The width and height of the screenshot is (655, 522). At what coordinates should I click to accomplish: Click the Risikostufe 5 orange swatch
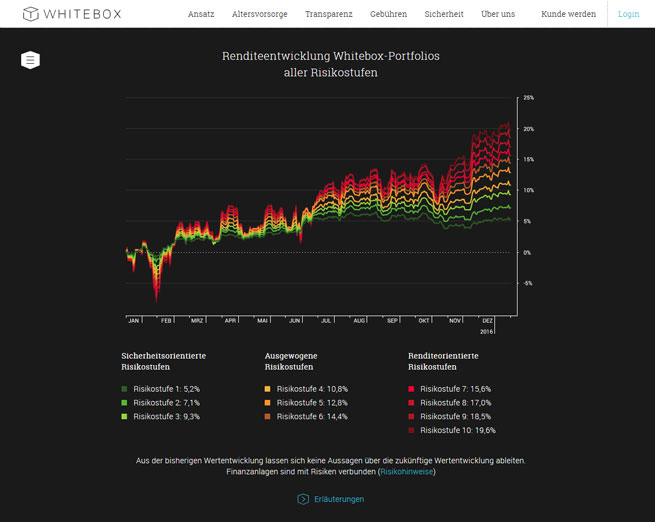(x=267, y=403)
